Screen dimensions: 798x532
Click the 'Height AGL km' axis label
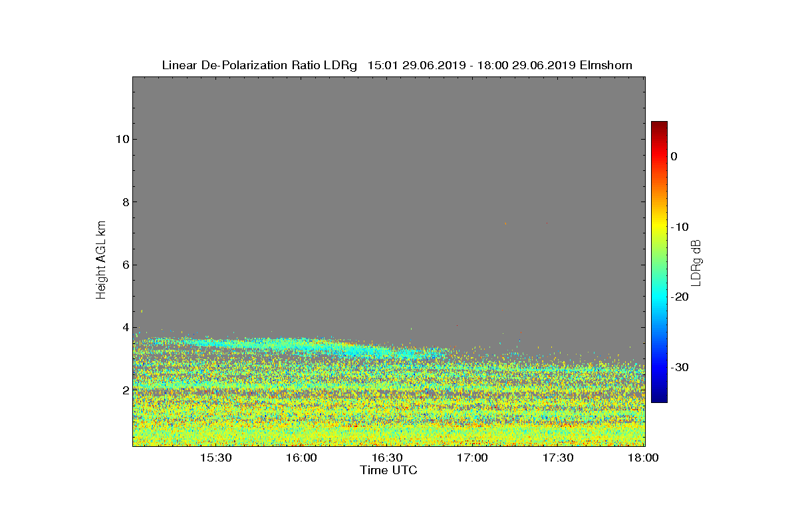101,261
